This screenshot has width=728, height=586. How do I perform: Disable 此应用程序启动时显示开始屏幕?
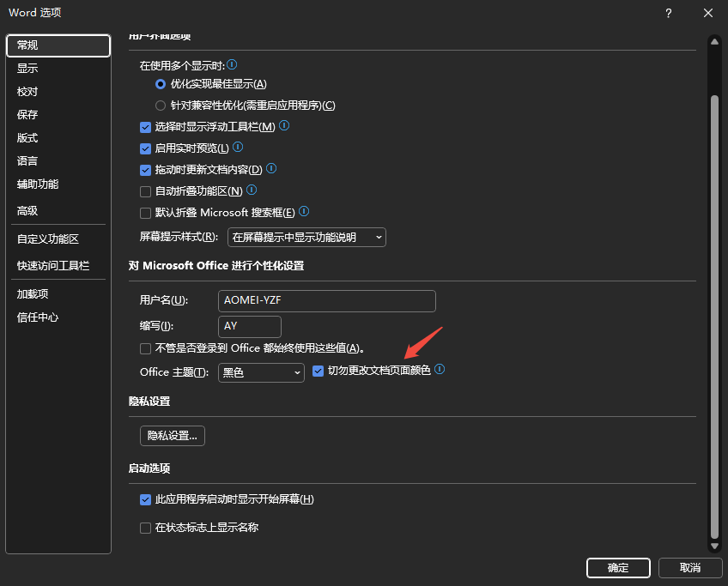click(145, 498)
